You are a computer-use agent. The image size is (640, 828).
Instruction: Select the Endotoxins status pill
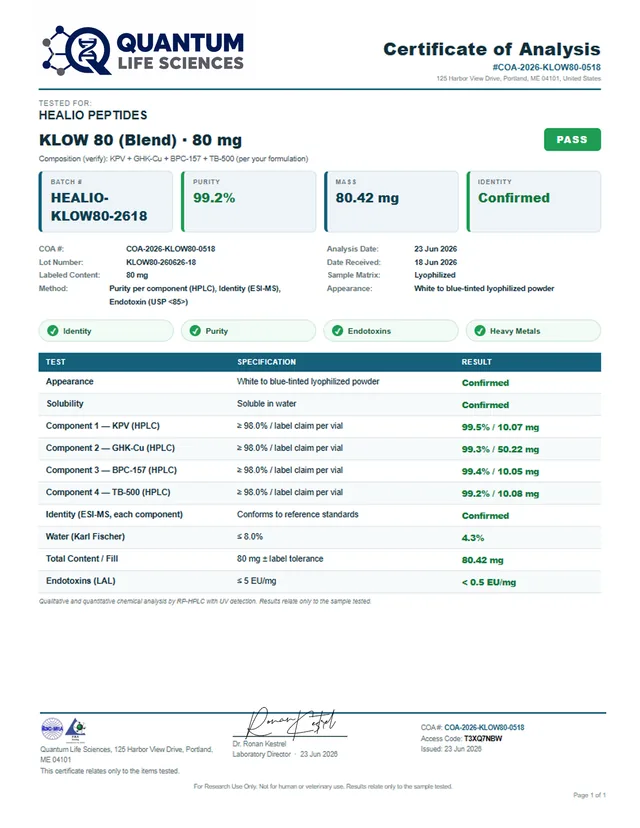(391, 331)
